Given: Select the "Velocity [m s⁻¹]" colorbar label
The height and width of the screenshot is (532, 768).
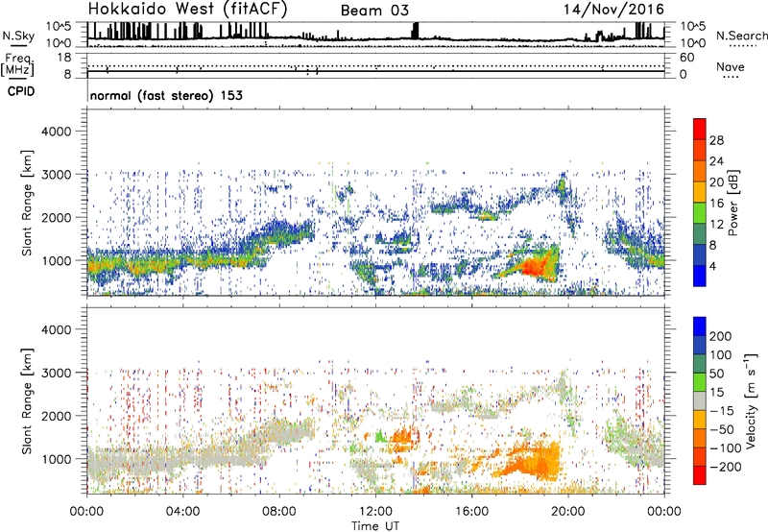Looking at the screenshot, I should coord(752,400).
